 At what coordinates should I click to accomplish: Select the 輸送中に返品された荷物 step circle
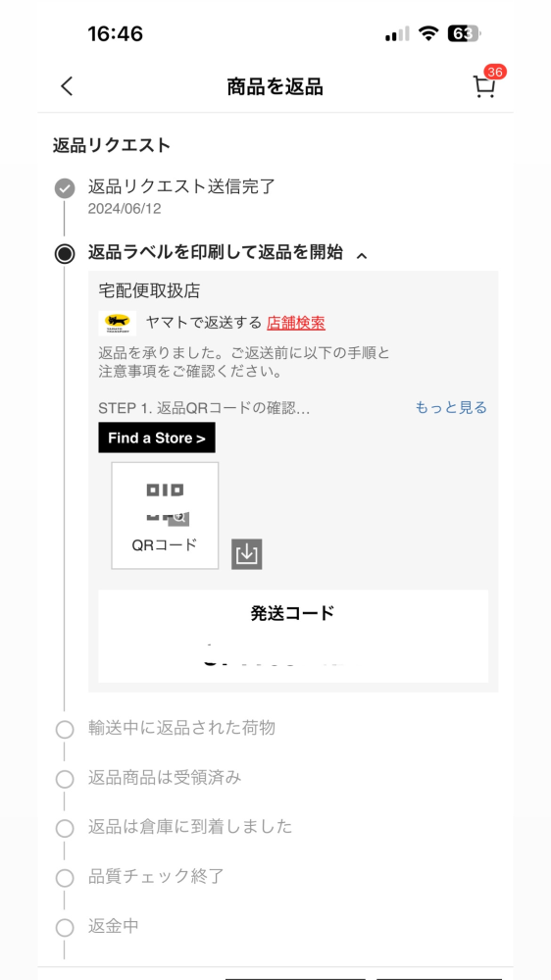[65, 730]
